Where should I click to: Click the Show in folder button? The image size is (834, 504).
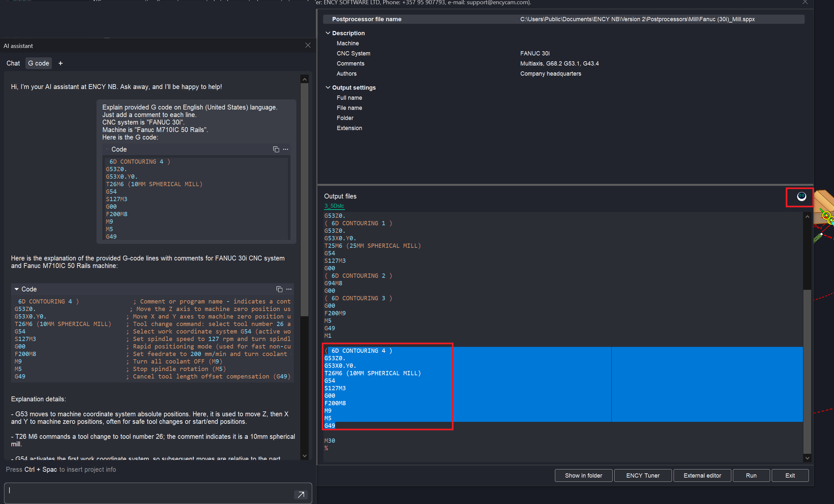583,475
